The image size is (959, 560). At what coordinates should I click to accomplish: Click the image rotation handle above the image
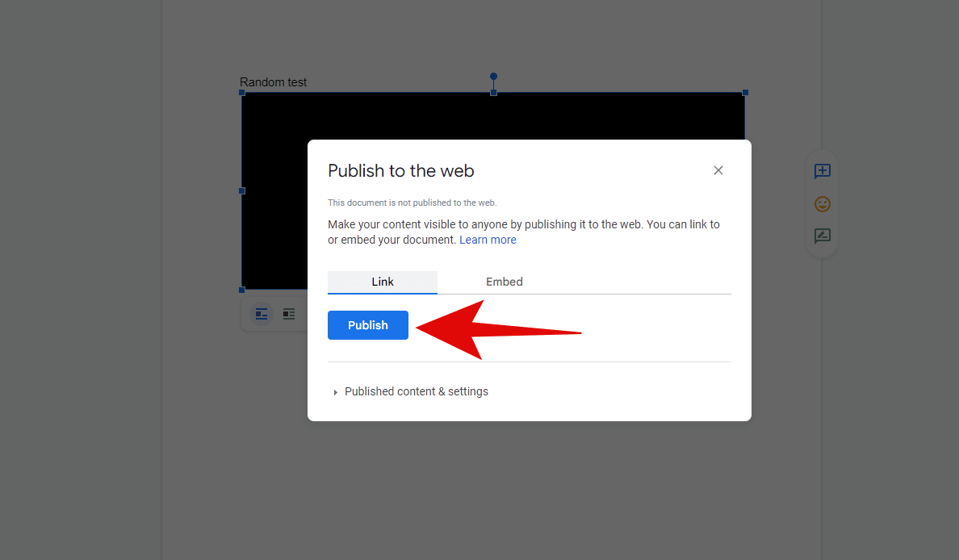tap(493, 77)
